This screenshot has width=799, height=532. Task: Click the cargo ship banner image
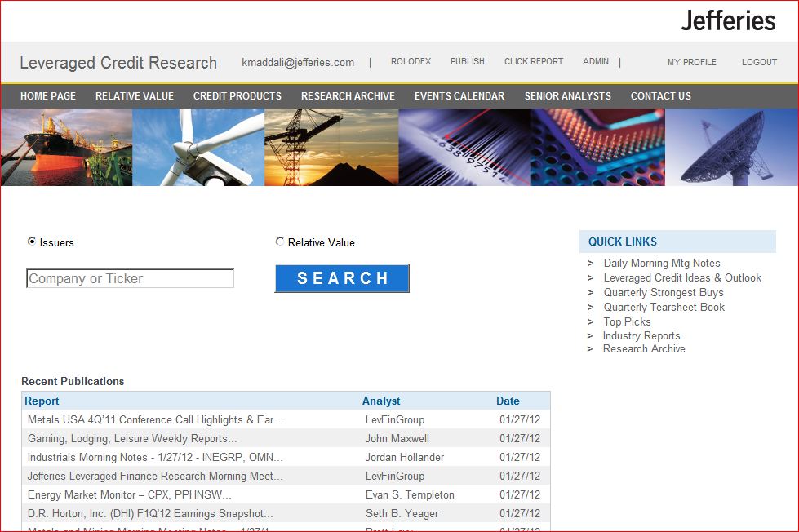click(66, 147)
